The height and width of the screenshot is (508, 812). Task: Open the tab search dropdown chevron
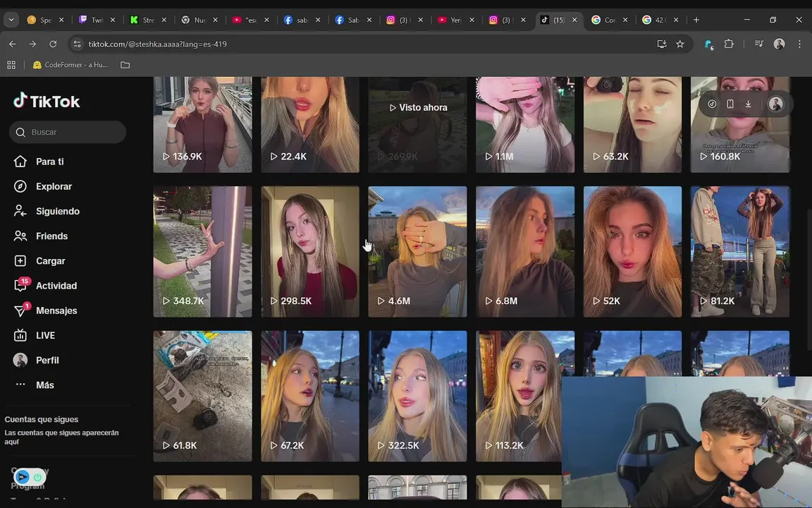pos(11,20)
